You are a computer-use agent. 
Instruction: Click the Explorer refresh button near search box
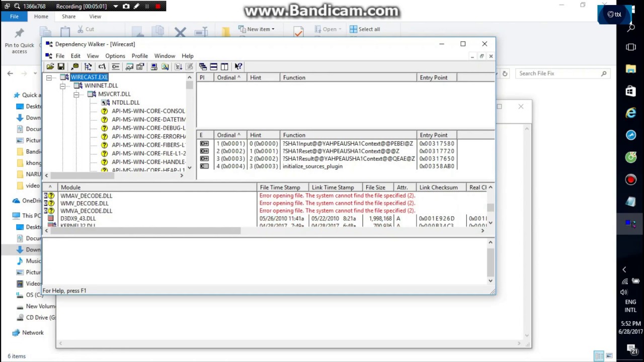(x=505, y=73)
